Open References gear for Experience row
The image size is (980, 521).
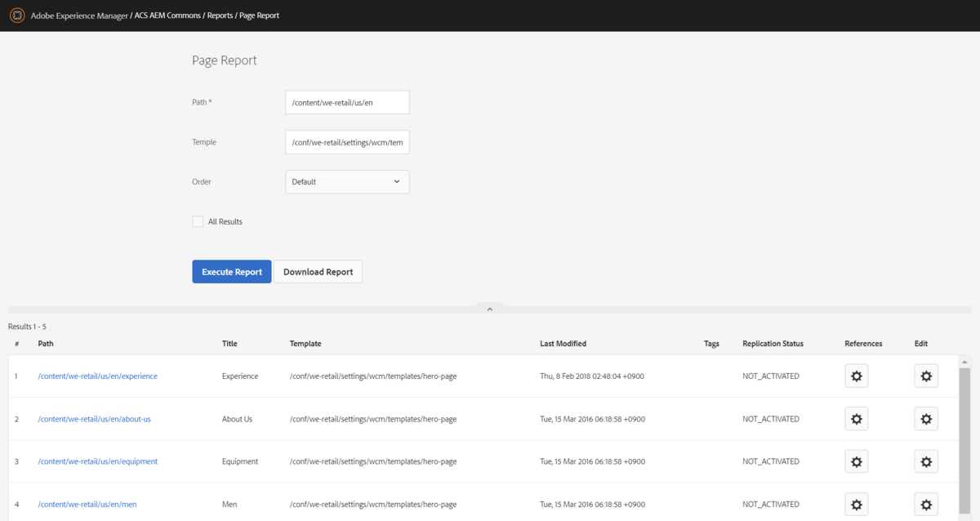click(x=857, y=376)
